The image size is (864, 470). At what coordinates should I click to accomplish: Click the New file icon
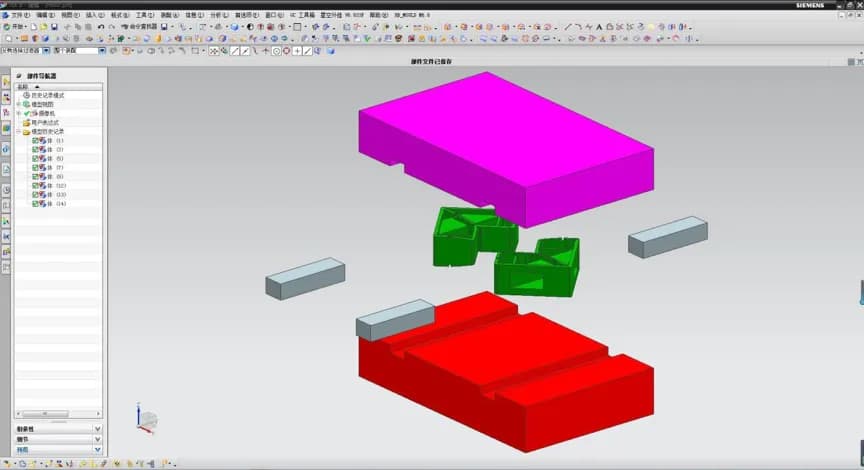(x=34, y=26)
